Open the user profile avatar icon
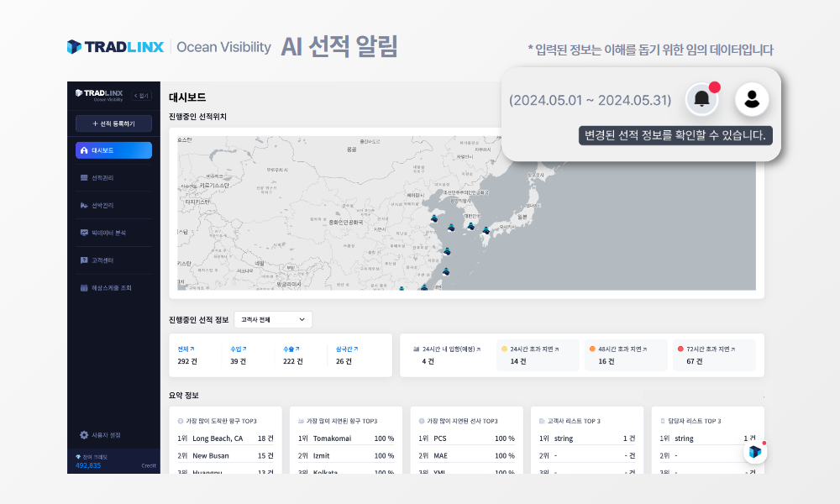The height and width of the screenshot is (504, 840). tap(752, 99)
